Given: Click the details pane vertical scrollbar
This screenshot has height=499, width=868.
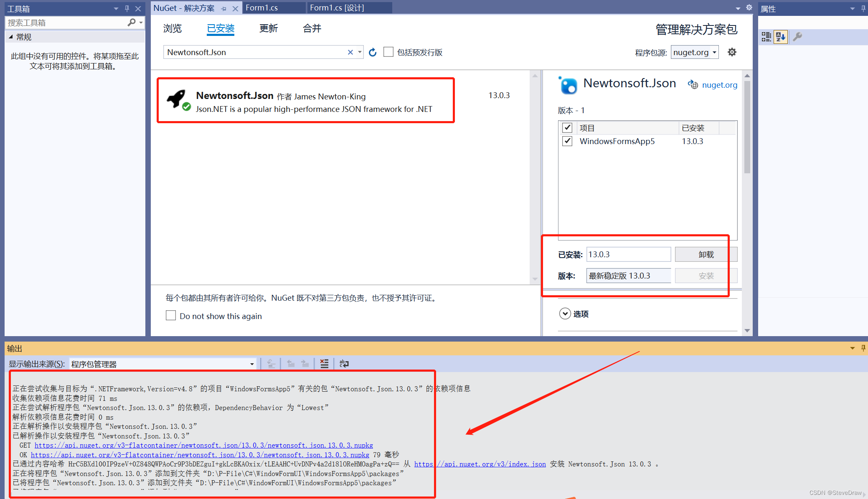Looking at the screenshot, I should pos(747,127).
